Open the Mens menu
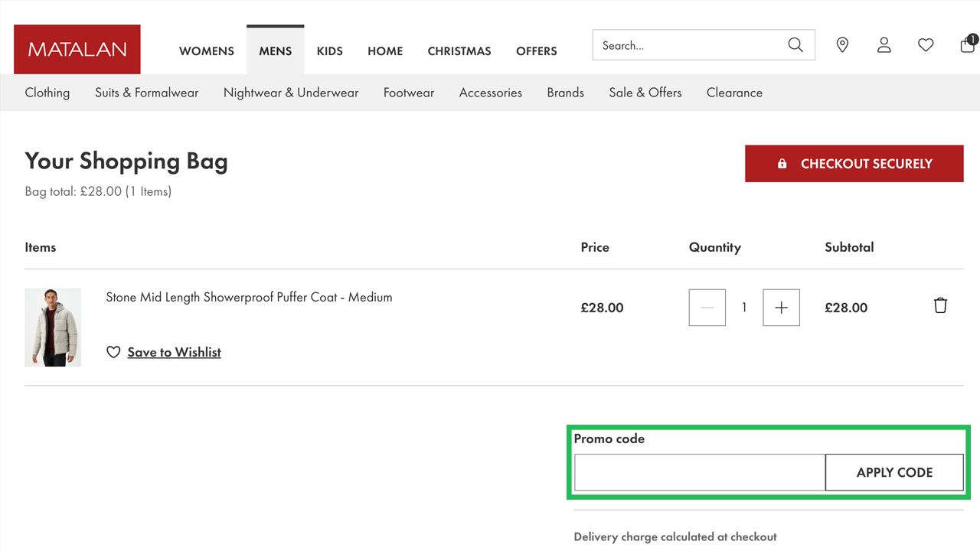This screenshot has width=980, height=551. click(x=275, y=51)
